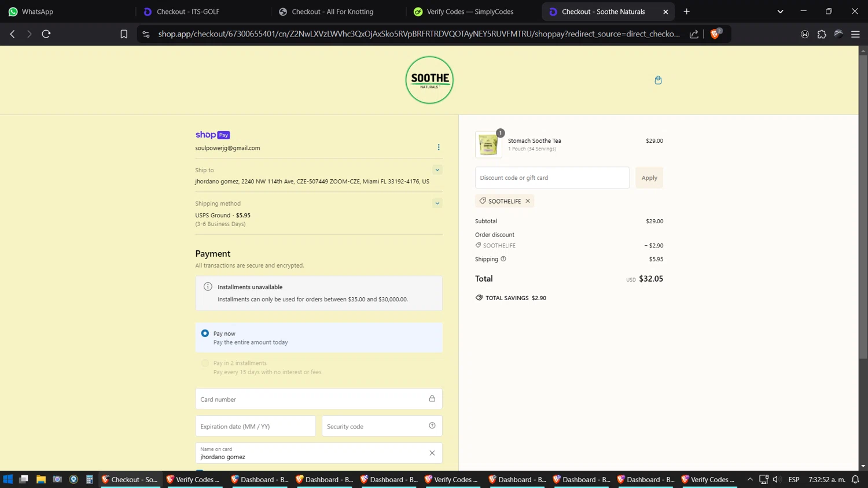The height and width of the screenshot is (488, 868).
Task: Open the browser extensions puzzle icon
Action: 822,34
